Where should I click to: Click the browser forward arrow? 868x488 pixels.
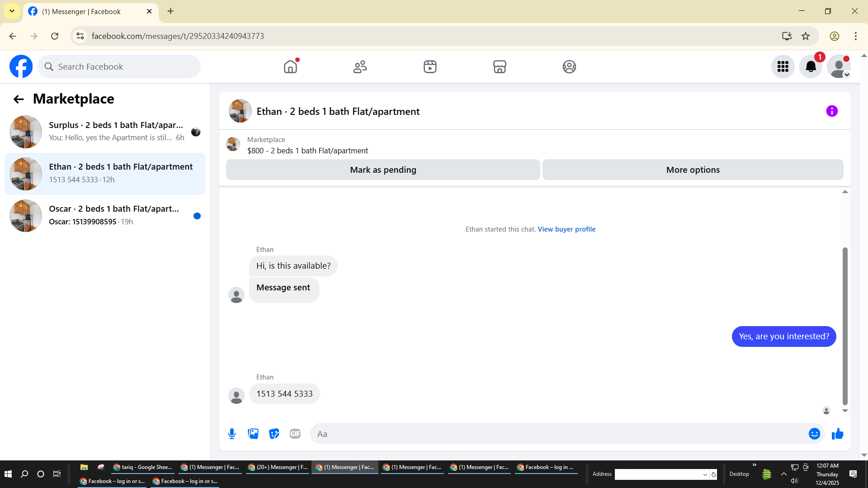click(34, 36)
